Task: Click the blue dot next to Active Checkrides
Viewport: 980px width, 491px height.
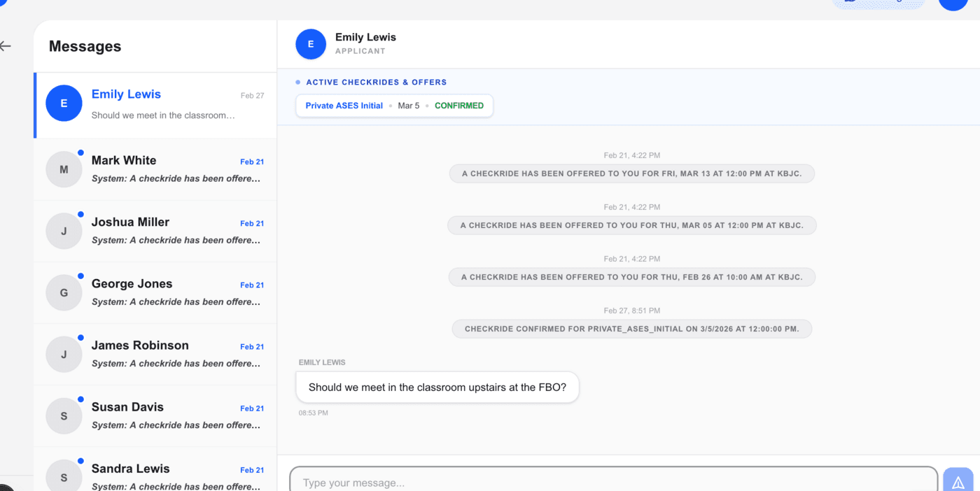Action: click(297, 82)
